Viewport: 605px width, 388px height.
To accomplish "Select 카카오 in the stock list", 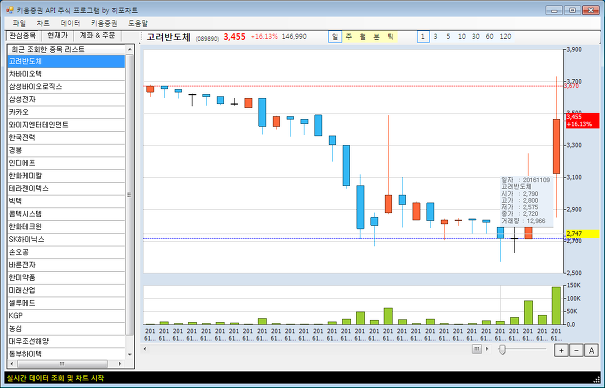I will point(66,112).
